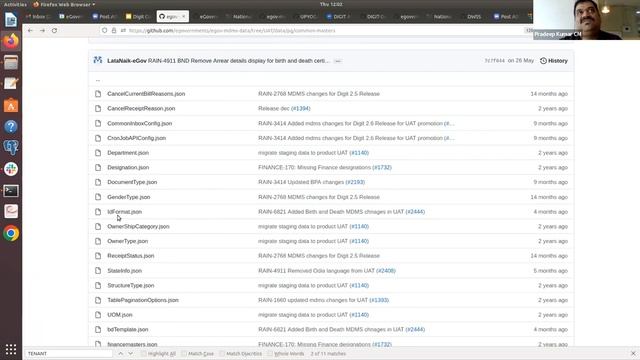The width and height of the screenshot is (640, 360).
Task: Click the LataNaik-eGov avatar icon
Action: point(98,60)
